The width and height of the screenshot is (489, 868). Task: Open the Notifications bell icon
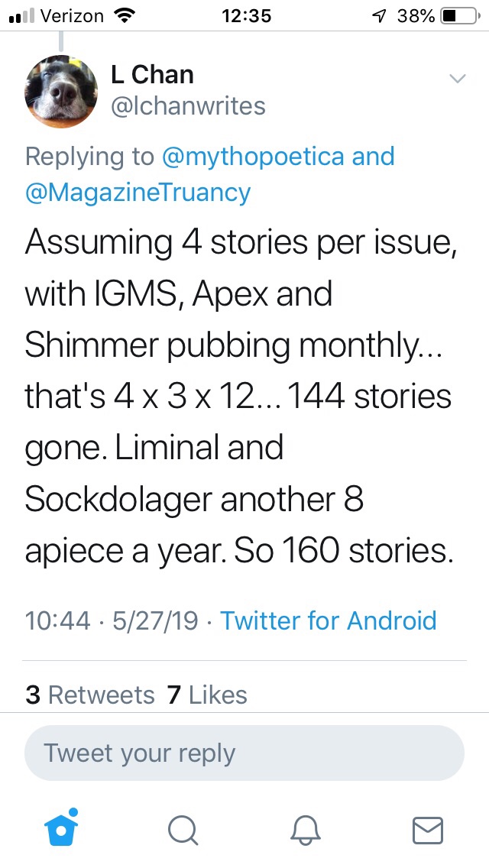(305, 830)
